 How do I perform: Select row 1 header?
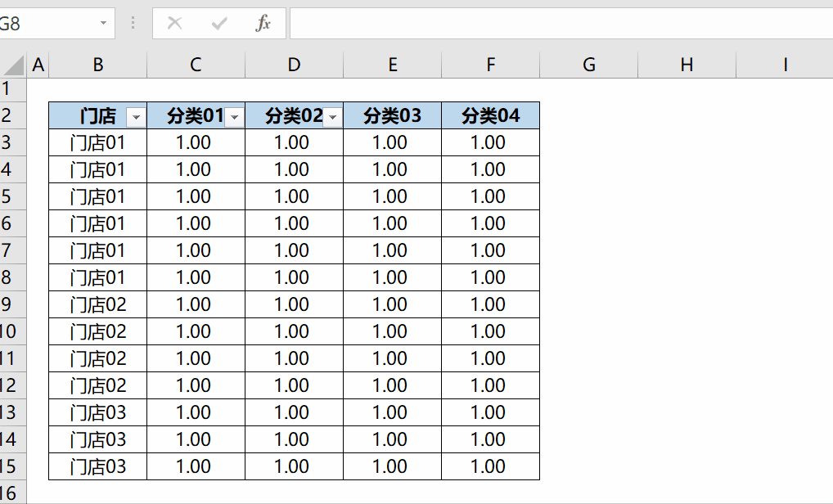pyautogui.click(x=13, y=90)
